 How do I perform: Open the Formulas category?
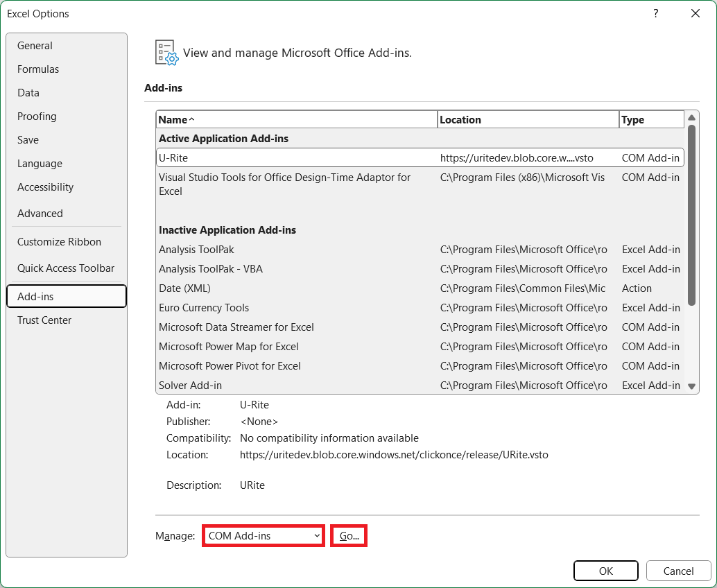(38, 69)
